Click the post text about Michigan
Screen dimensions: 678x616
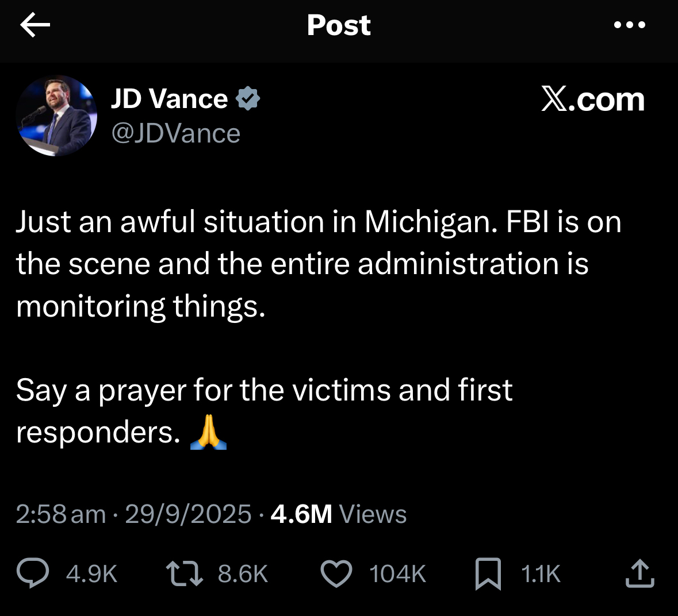(319, 264)
